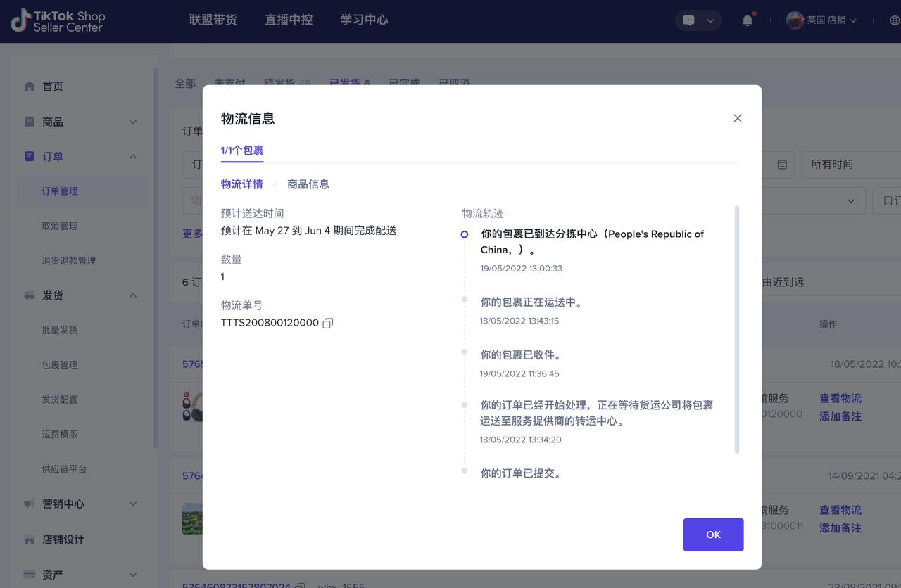Open 包裹管理 in the sidebar
This screenshot has width=901, height=588.
(60, 364)
